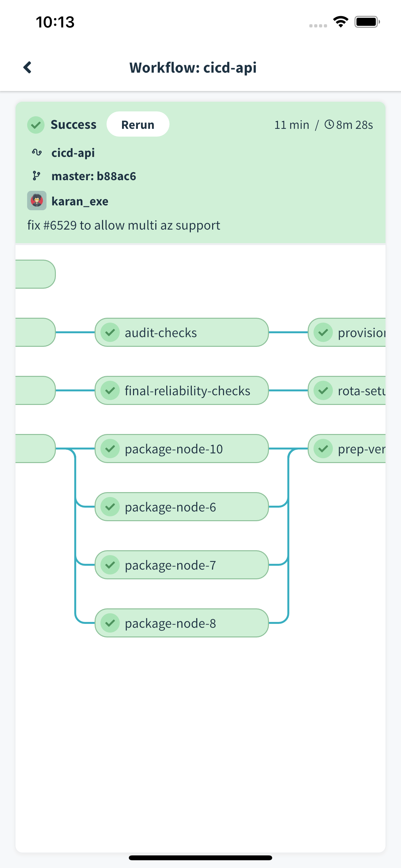Viewport: 401px width, 868px height.
Task: Click the master: b88ac6 branch text
Action: (x=94, y=176)
